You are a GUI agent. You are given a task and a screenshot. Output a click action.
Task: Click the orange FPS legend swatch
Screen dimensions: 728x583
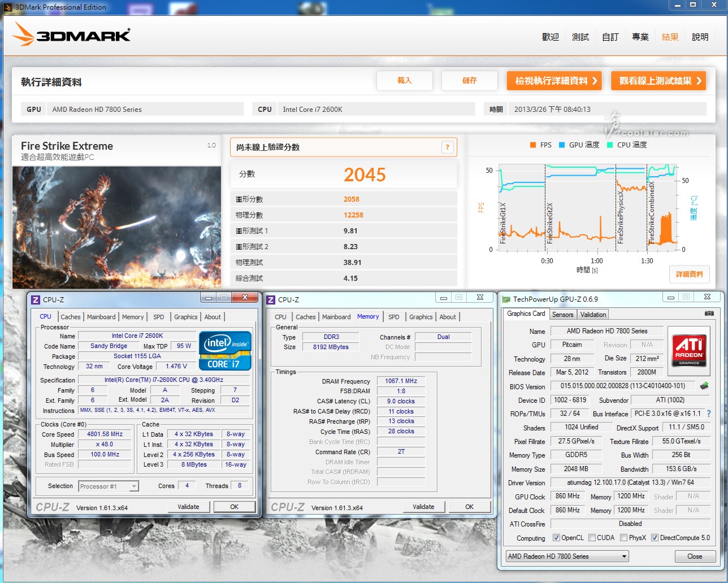pyautogui.click(x=533, y=145)
